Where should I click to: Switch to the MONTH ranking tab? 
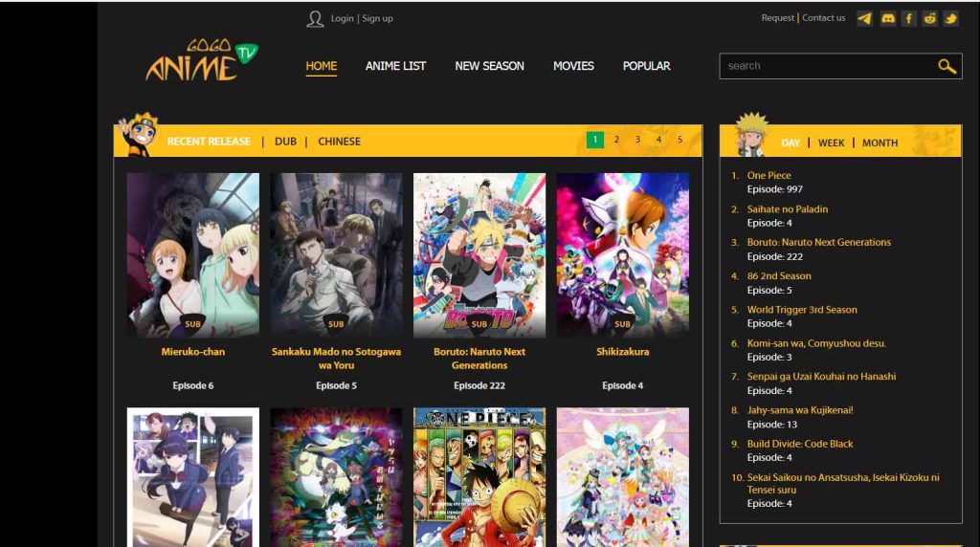click(880, 143)
